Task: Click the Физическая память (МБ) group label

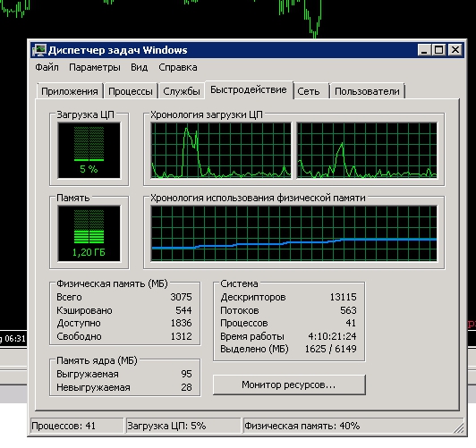Action: (x=112, y=283)
